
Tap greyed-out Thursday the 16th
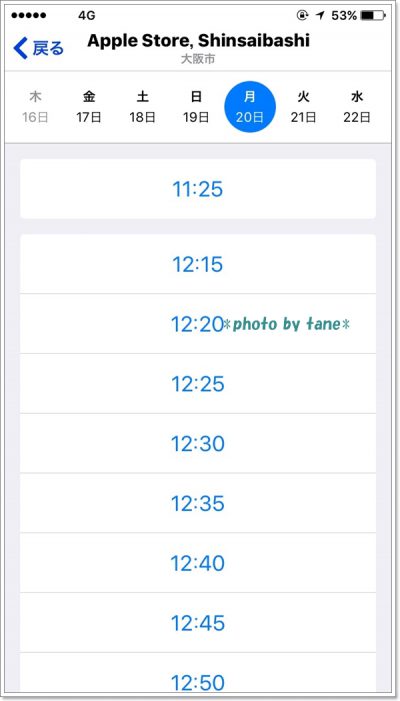click(x=35, y=107)
